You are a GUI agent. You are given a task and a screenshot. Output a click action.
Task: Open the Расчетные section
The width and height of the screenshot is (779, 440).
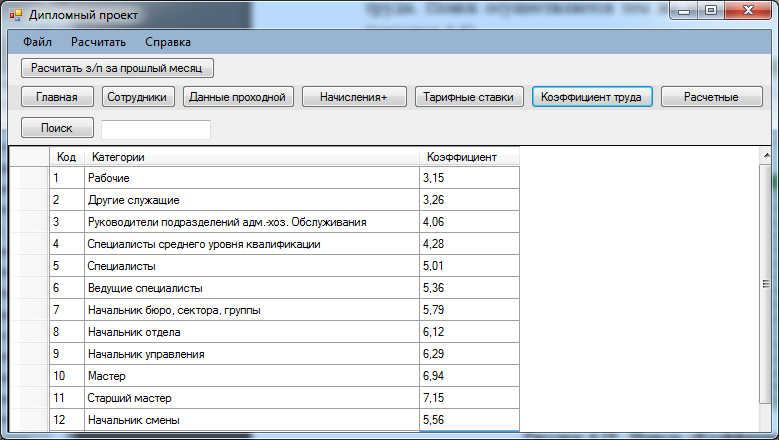[711, 97]
